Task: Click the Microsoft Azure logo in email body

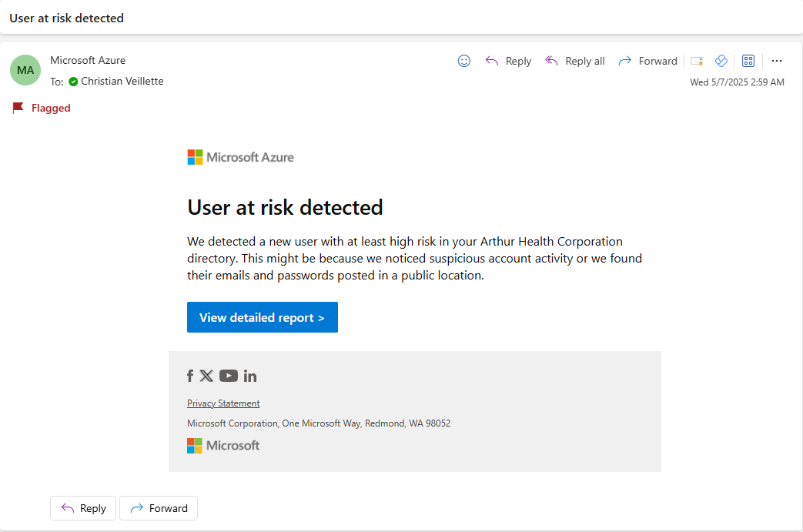Action: click(240, 157)
